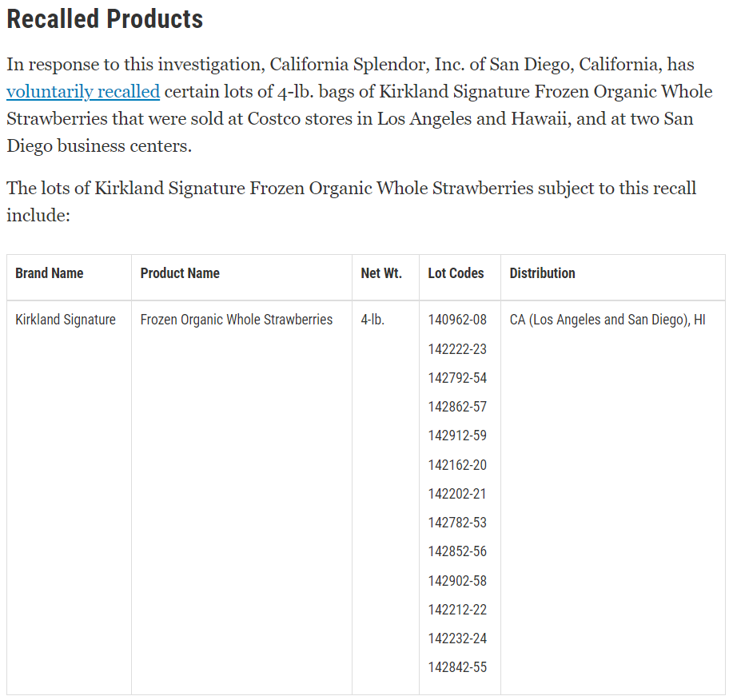Select lot code 140962-08
The height and width of the screenshot is (700, 733).
click(x=457, y=320)
